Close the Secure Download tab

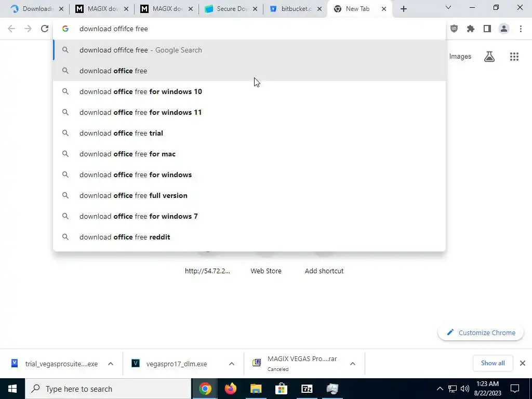pyautogui.click(x=255, y=9)
